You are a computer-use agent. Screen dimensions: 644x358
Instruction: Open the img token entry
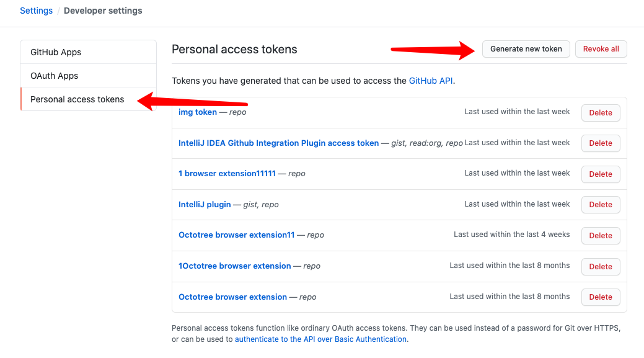tap(198, 112)
